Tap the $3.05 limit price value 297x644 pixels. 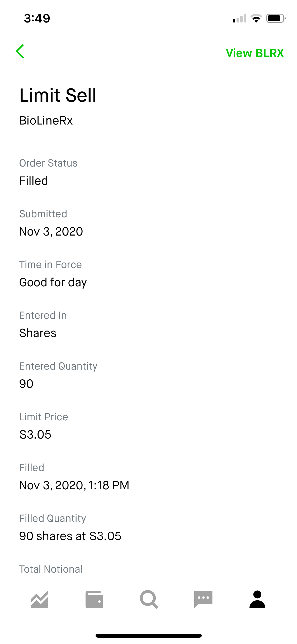pyautogui.click(x=35, y=435)
